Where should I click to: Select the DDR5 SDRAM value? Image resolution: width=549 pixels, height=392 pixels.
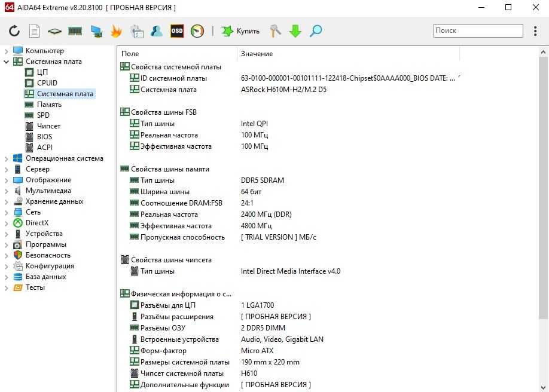tap(263, 180)
